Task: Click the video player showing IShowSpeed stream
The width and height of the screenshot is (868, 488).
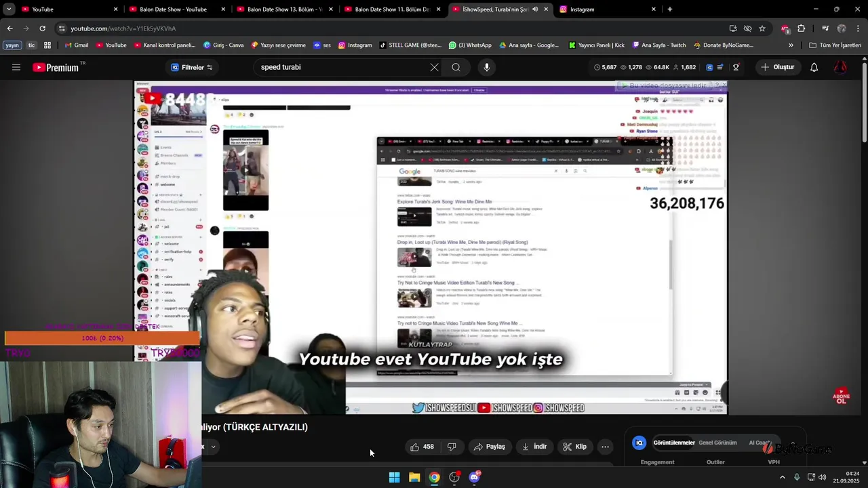Action: pyautogui.click(x=430, y=247)
